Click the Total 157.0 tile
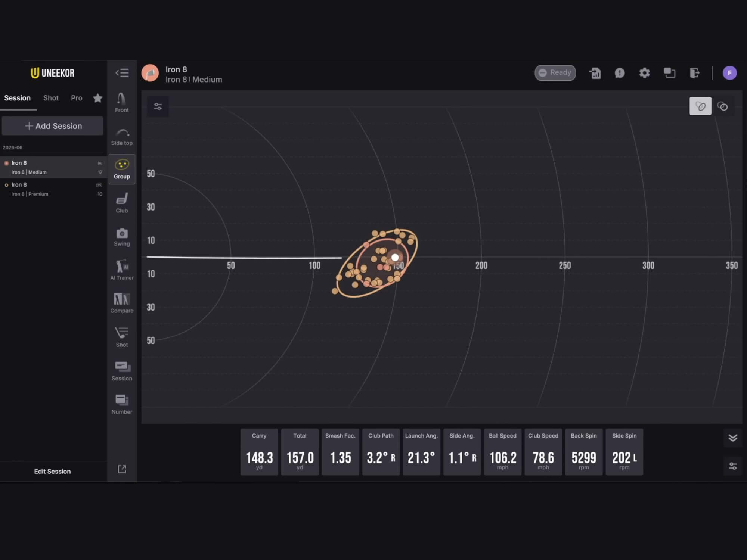The height and width of the screenshot is (560, 747). (x=300, y=452)
